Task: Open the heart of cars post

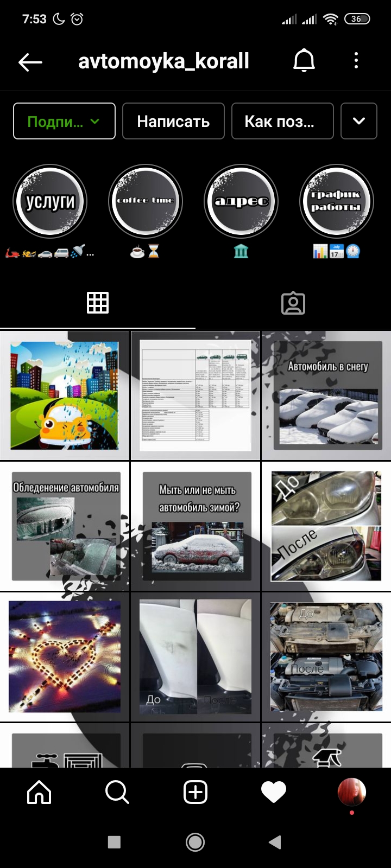Action: [65, 657]
